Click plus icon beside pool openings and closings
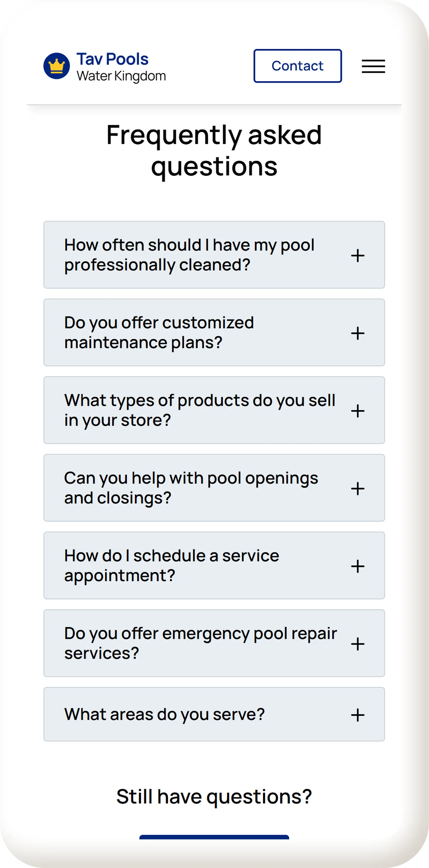Viewport: 429px width, 868px height. point(357,489)
